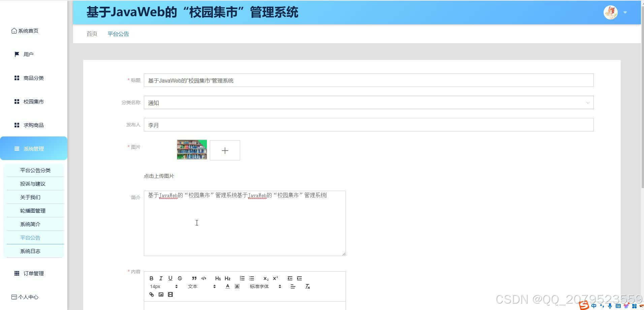Toggle superscript formatting
Viewport: 644px width, 310px height.
(x=275, y=278)
